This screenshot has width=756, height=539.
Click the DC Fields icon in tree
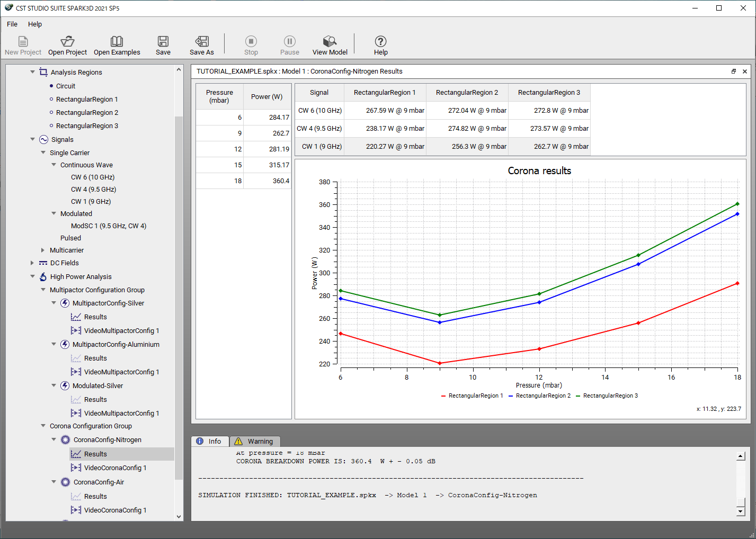click(x=43, y=263)
